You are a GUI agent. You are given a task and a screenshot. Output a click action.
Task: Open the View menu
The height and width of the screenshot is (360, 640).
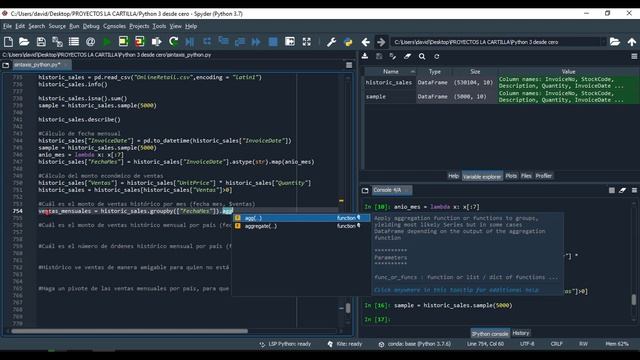(176, 26)
